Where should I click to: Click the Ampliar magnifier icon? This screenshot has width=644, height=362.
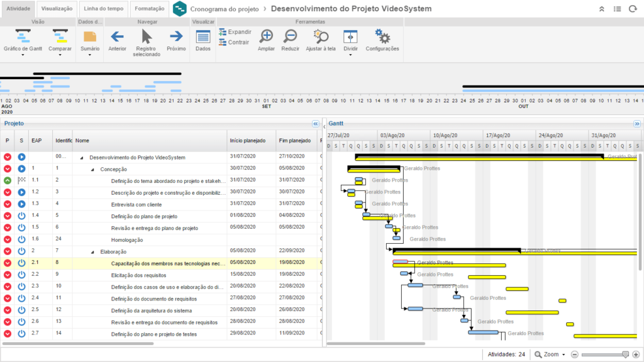266,37
